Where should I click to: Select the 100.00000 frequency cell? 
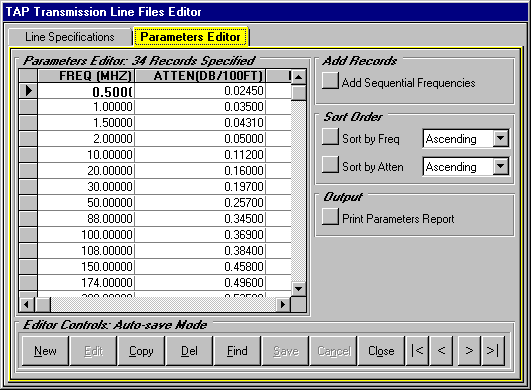(86, 235)
